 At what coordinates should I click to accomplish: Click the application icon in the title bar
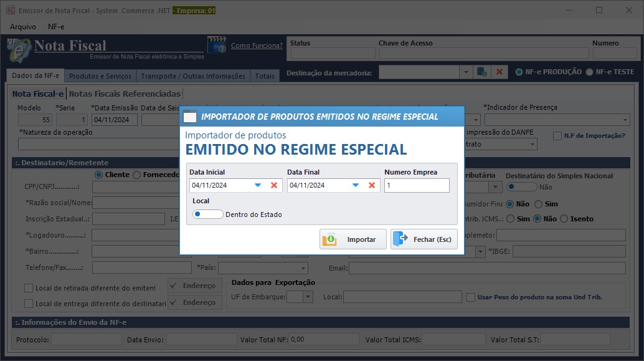(x=10, y=11)
